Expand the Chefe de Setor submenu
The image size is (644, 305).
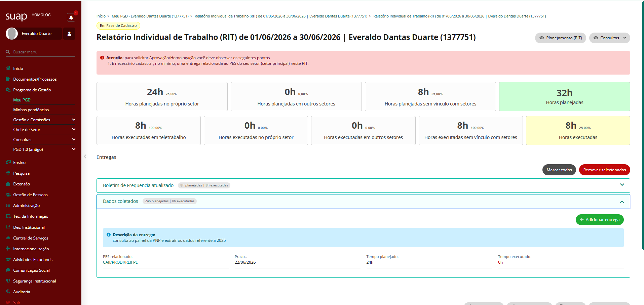pos(74,129)
